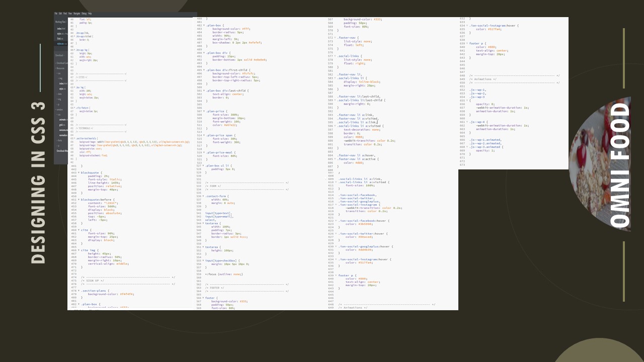Collapse the .js--wp-4 rule at line 661
Viewport: 644px width, 362px height.
tap(467, 122)
